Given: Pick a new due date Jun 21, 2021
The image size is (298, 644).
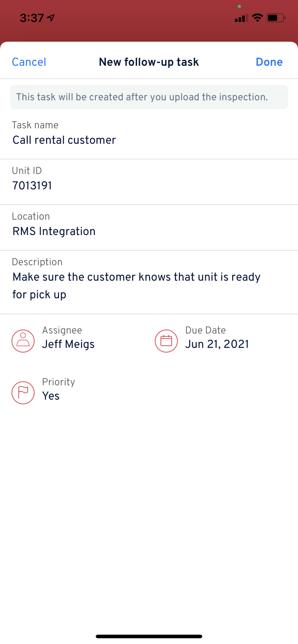Looking at the screenshot, I should point(217,344).
